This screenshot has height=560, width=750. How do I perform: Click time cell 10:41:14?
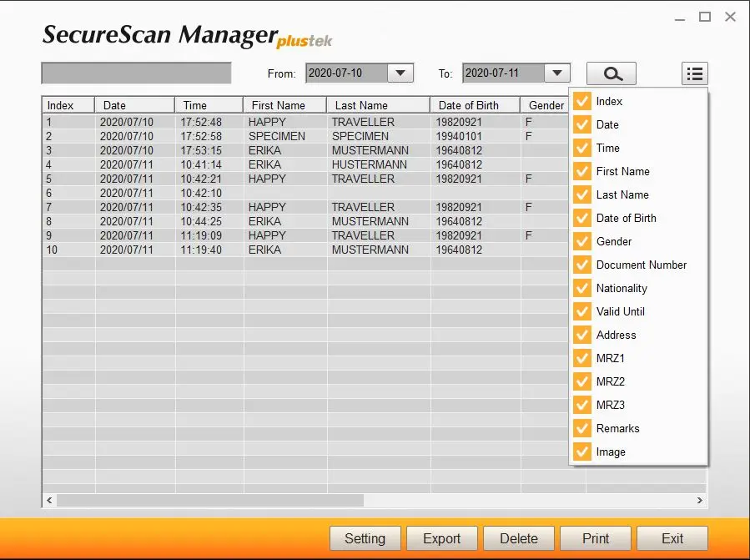tap(209, 164)
